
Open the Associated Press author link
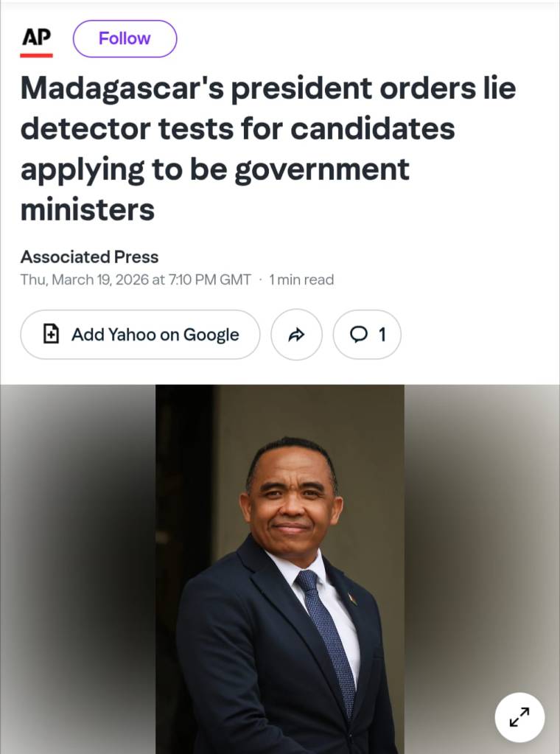coord(89,256)
